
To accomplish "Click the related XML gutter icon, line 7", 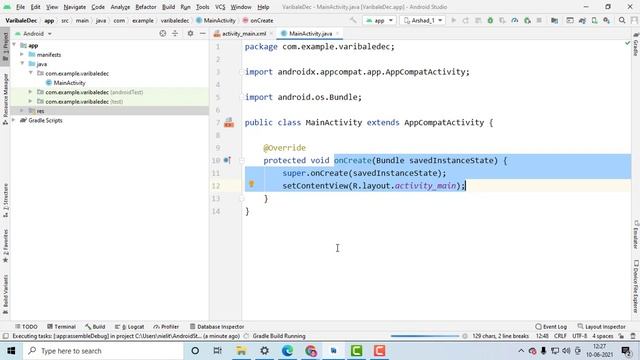I will coord(229,122).
